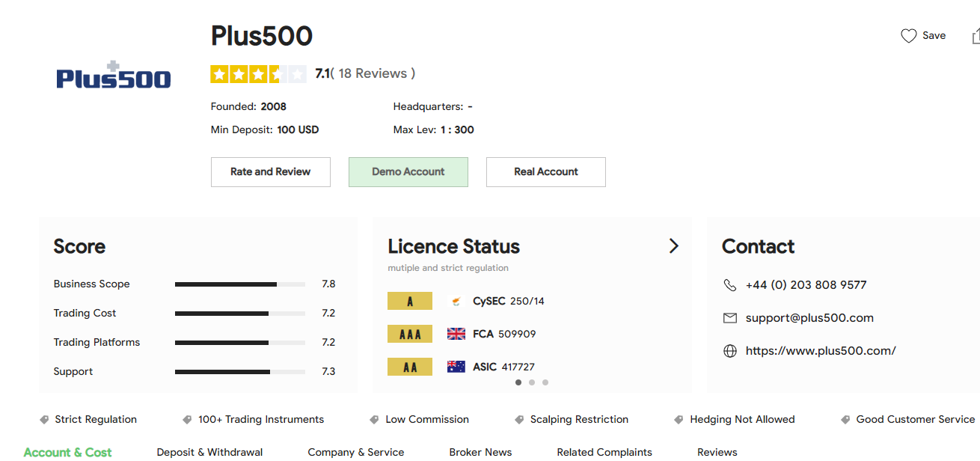The height and width of the screenshot is (461, 980).
Task: Click the Scalping Restriction tag
Action: tap(579, 420)
